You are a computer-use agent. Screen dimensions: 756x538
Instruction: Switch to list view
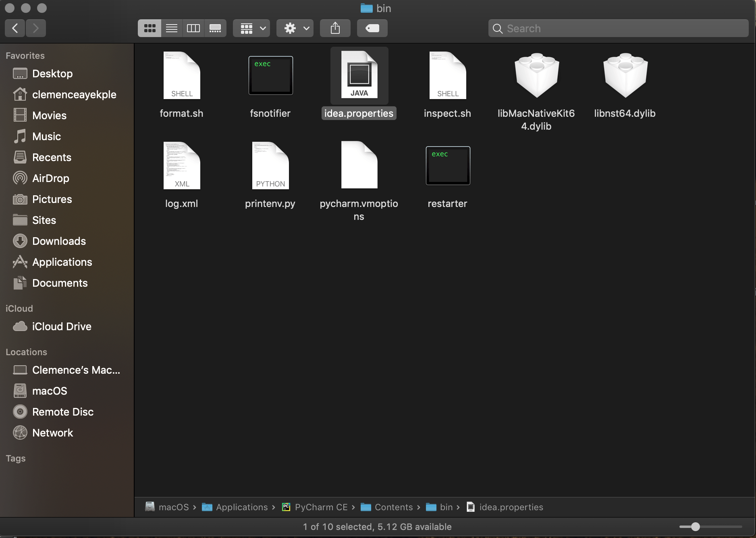click(x=172, y=28)
